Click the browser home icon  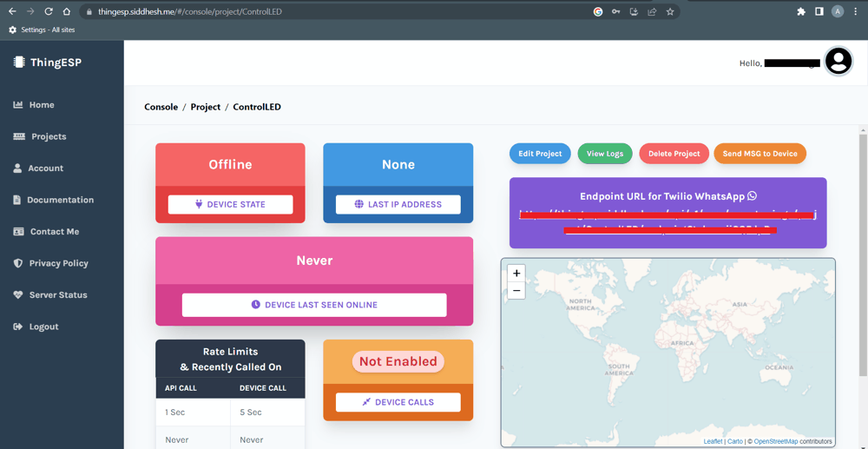tap(67, 12)
